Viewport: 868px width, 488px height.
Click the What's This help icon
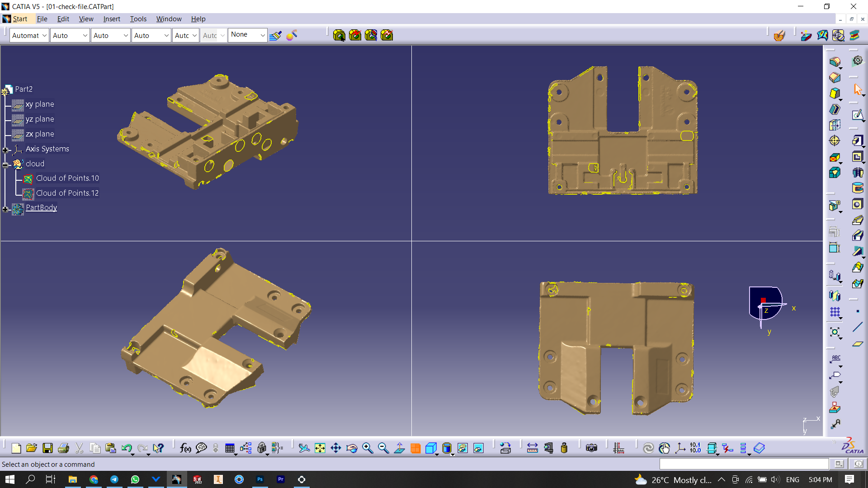point(158,448)
